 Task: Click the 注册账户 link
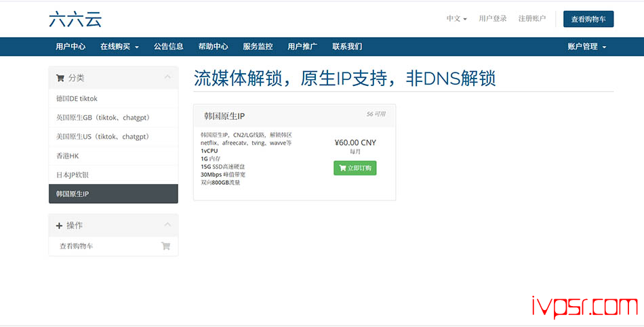[x=531, y=19]
